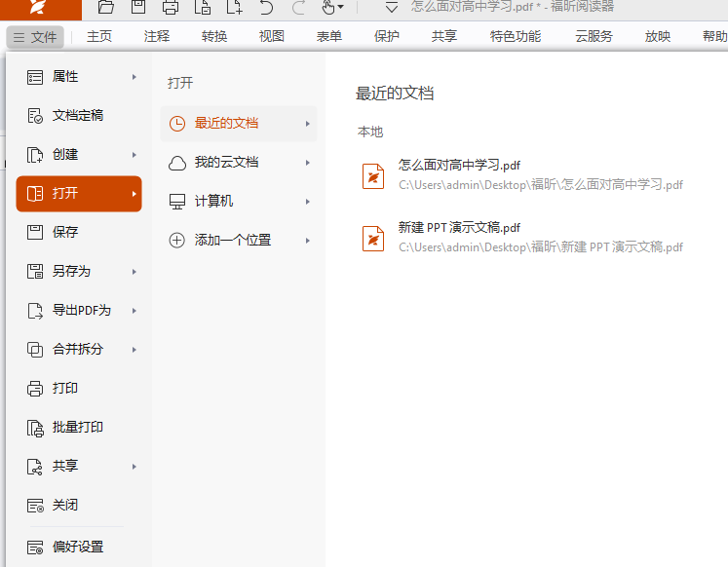Choose 计算机 location
This screenshot has width=728, height=567.
tap(239, 202)
